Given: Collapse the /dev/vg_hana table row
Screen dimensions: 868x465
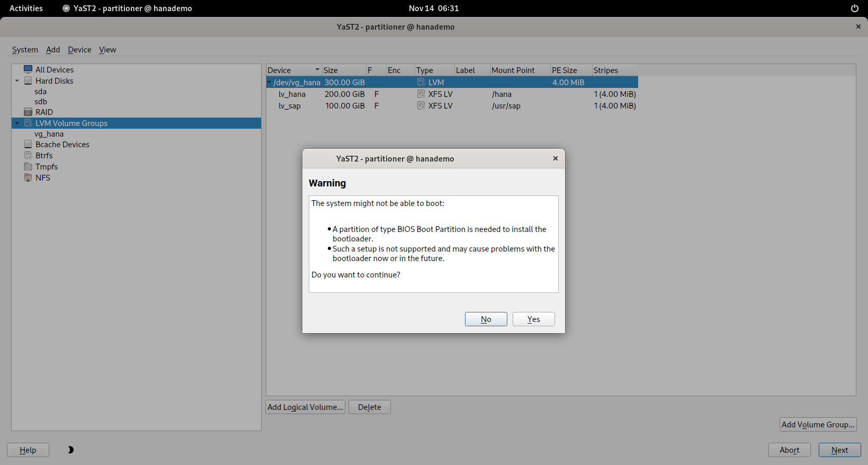Looking at the screenshot, I should coord(269,82).
